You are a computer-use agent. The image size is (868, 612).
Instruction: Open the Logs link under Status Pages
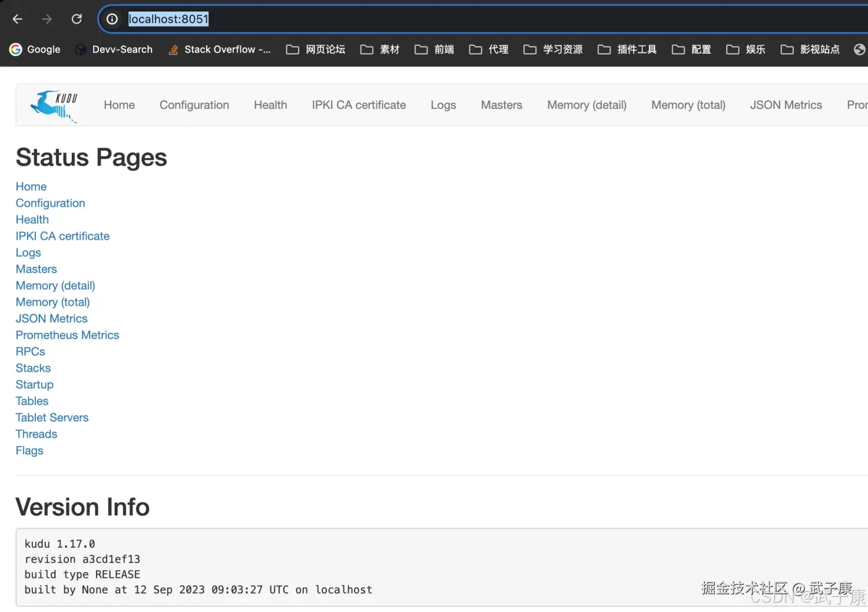coord(28,252)
